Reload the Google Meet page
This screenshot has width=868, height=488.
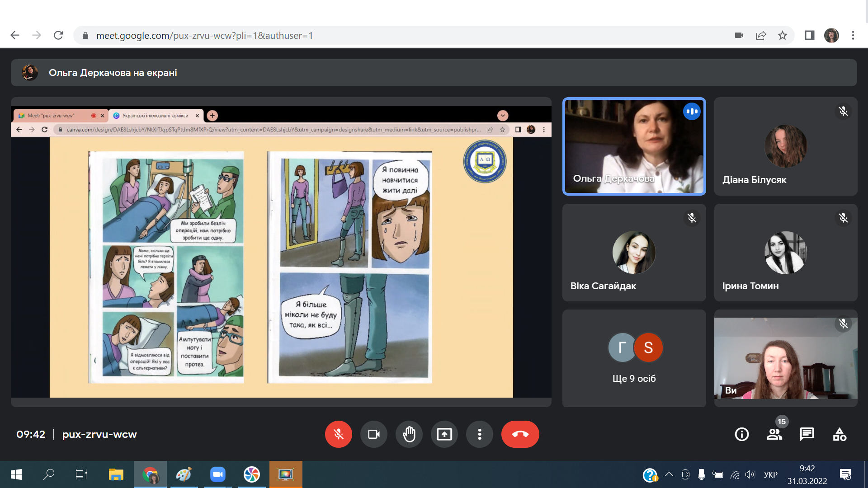[x=58, y=35]
